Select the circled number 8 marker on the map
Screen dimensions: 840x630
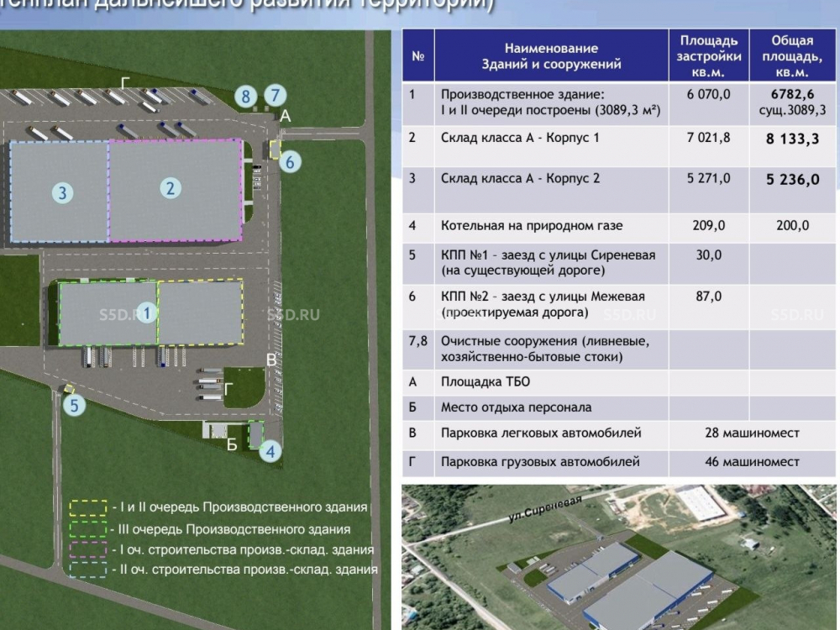(245, 97)
